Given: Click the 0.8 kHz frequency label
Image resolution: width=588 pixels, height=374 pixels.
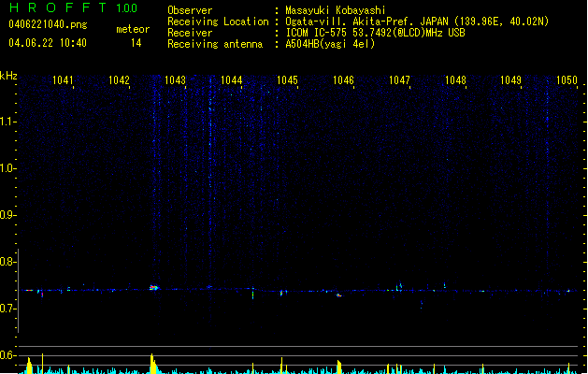Looking at the screenshot, I should pos(7,262).
